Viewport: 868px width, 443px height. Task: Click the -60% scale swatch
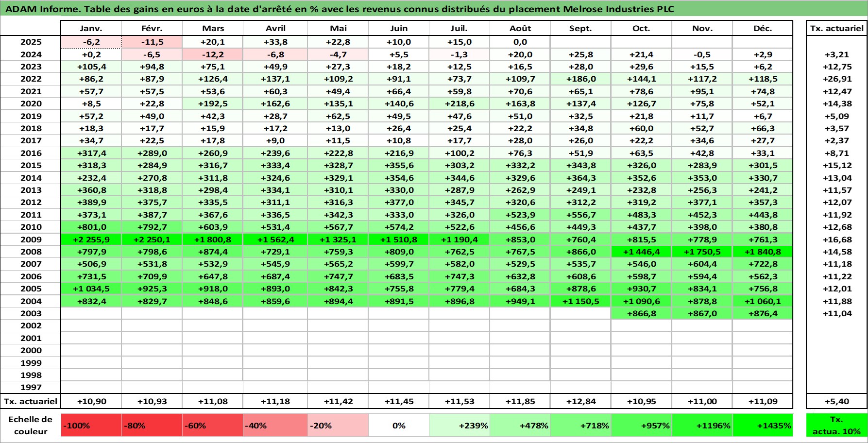coord(213,426)
